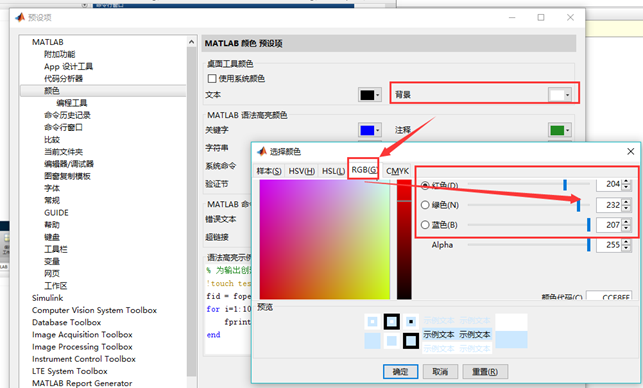The image size is (643, 388).
Task: Switch to the 样本(S) tab
Action: (269, 171)
